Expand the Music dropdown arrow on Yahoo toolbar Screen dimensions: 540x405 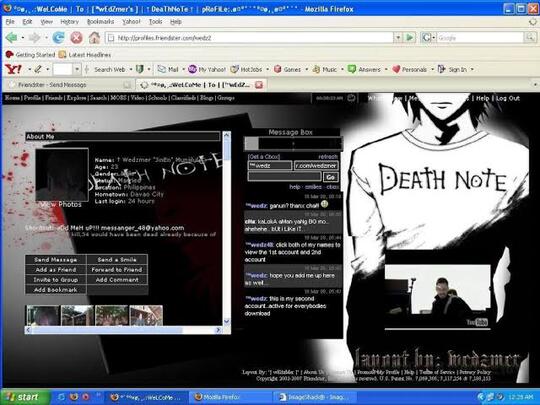[x=342, y=70]
